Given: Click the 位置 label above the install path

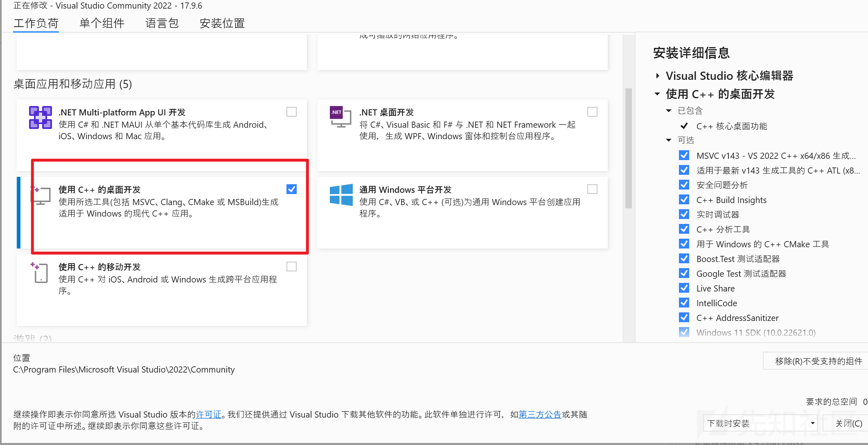Looking at the screenshot, I should [x=22, y=358].
